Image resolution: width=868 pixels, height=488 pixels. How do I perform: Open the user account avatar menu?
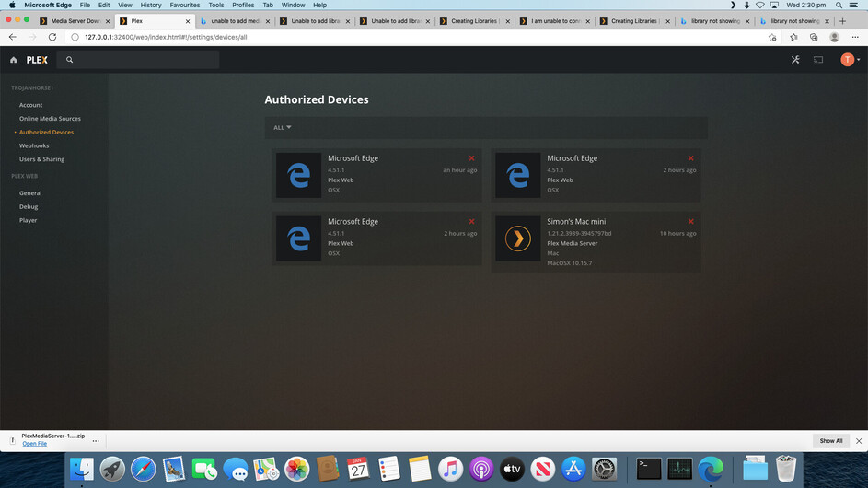pyautogui.click(x=850, y=60)
